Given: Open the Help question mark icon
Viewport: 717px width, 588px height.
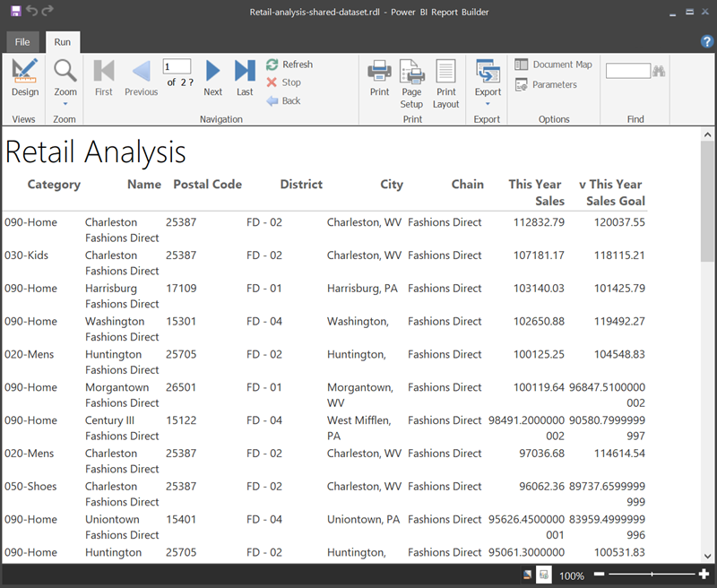Looking at the screenshot, I should pos(706,42).
